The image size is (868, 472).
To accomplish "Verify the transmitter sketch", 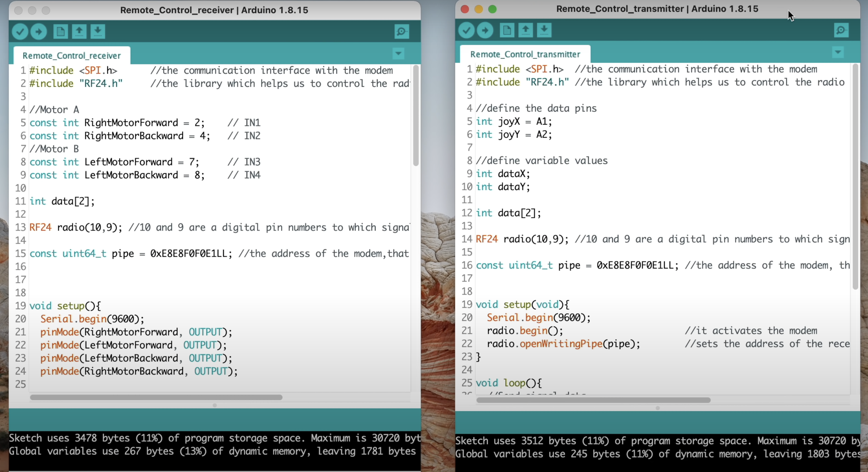I will coord(466,30).
